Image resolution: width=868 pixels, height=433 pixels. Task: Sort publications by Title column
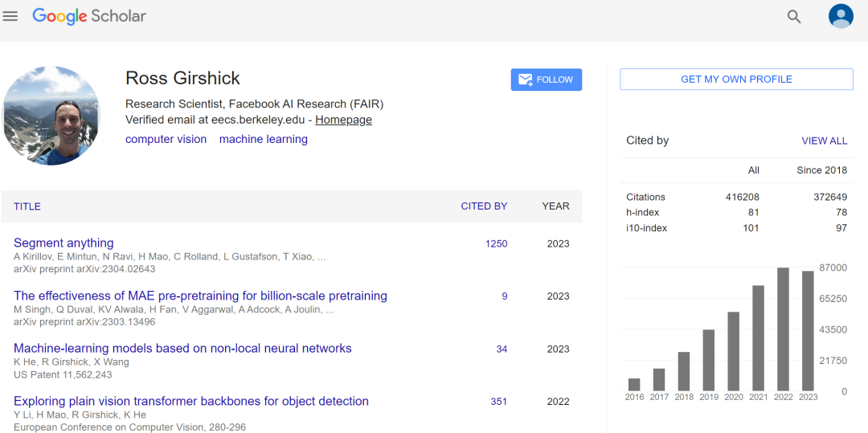point(27,206)
